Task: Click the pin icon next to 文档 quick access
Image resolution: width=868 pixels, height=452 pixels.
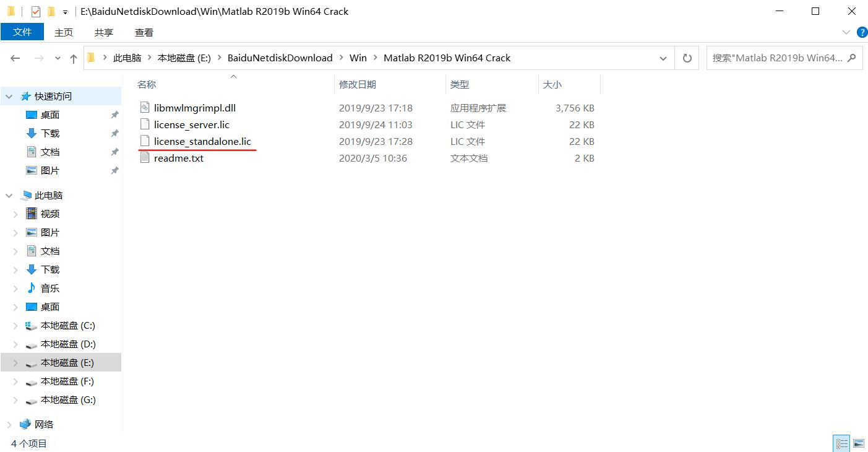Action: [x=114, y=152]
